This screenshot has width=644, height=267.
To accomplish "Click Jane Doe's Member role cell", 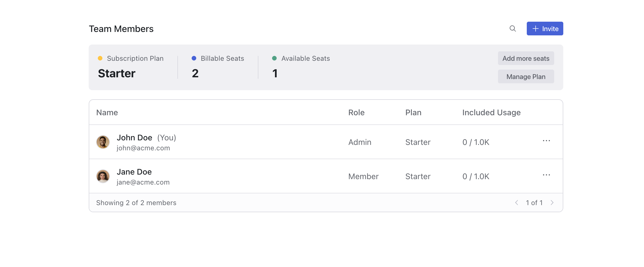I will [x=363, y=176].
